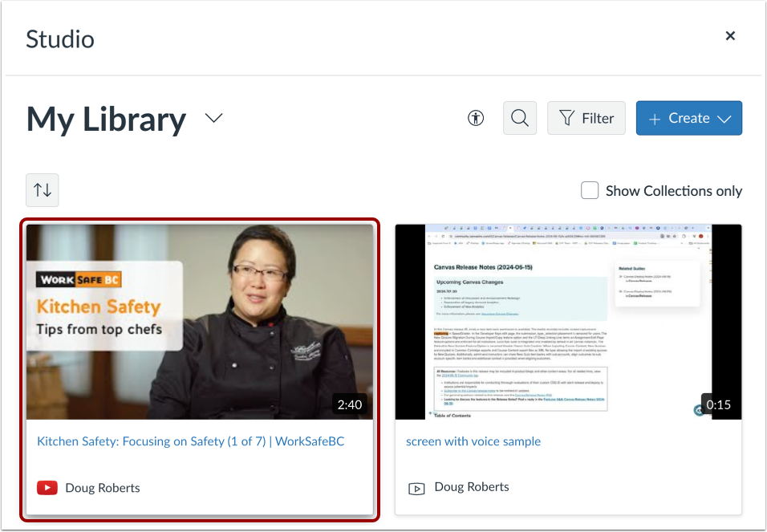
Task: Click the 0:15 duration badge
Action: 718,404
